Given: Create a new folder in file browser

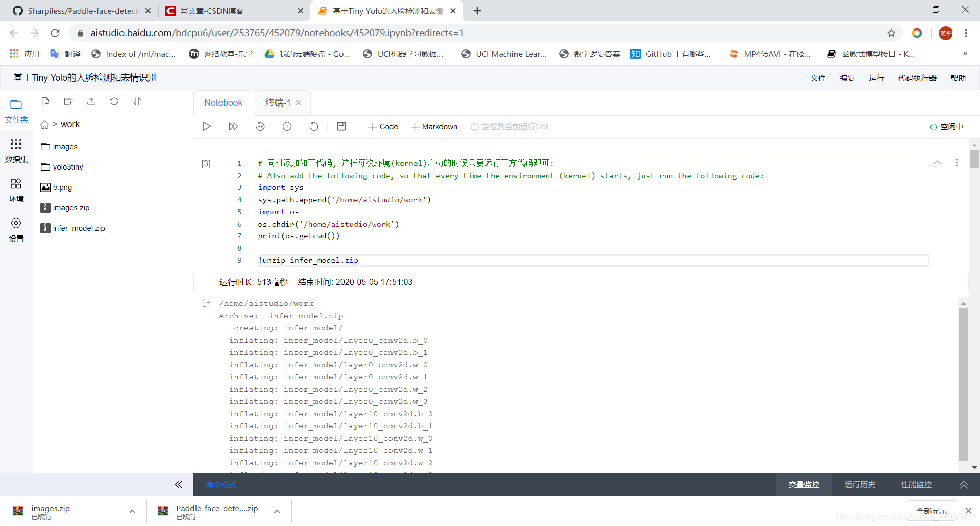Looking at the screenshot, I should tap(68, 101).
